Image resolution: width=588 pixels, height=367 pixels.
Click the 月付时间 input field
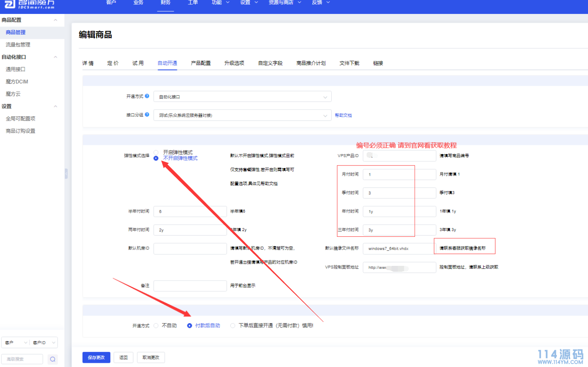[399, 174]
